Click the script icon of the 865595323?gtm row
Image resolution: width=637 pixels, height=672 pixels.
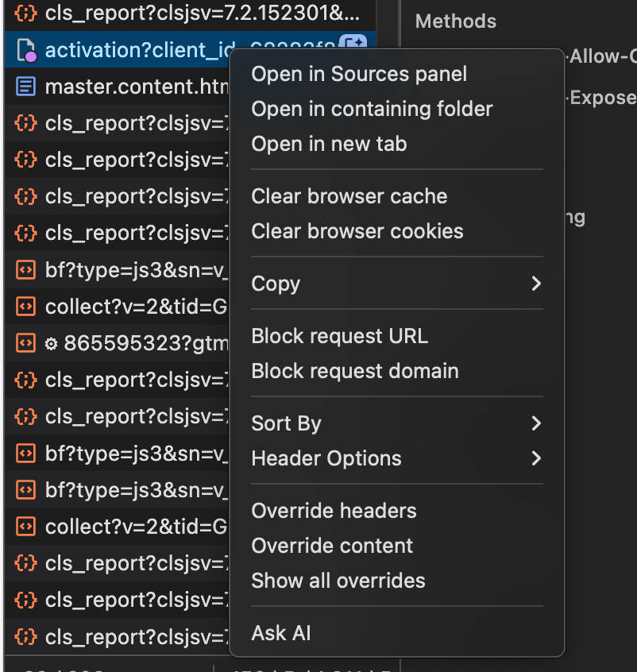(26, 343)
